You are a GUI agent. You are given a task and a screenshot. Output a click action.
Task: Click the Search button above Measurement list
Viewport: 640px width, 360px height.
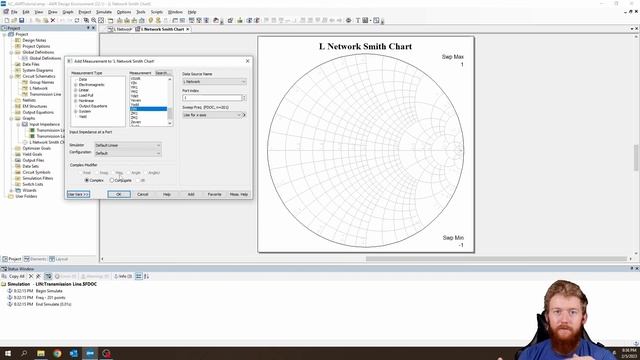point(163,73)
